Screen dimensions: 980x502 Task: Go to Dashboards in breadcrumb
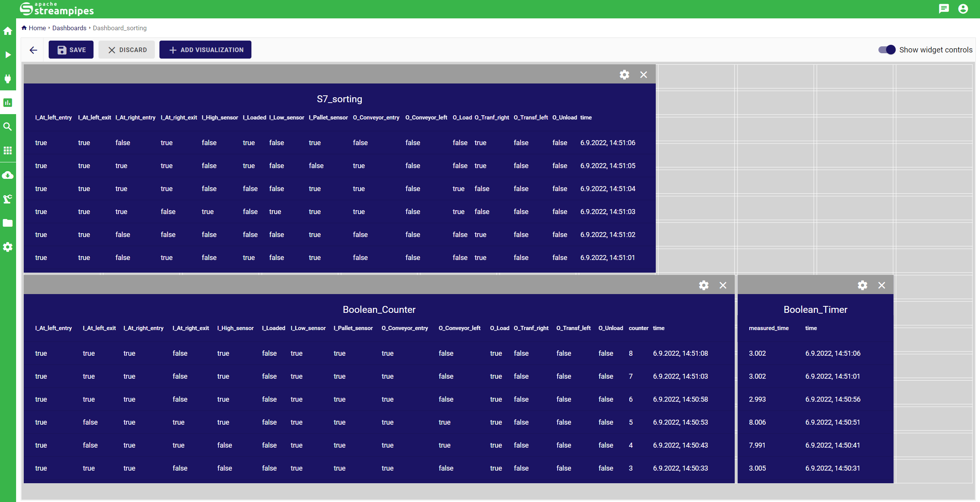69,28
